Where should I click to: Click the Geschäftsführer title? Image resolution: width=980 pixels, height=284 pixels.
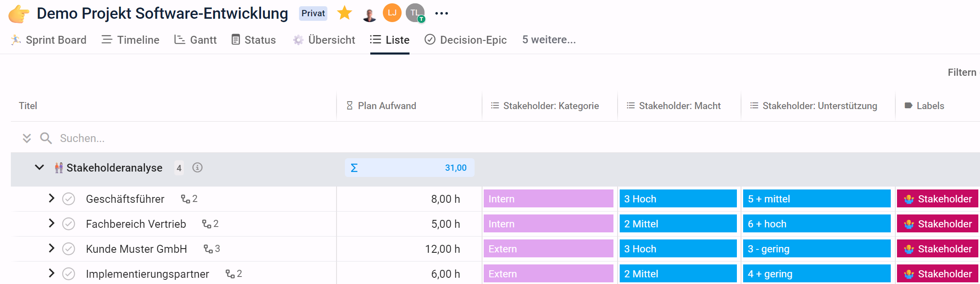[125, 199]
